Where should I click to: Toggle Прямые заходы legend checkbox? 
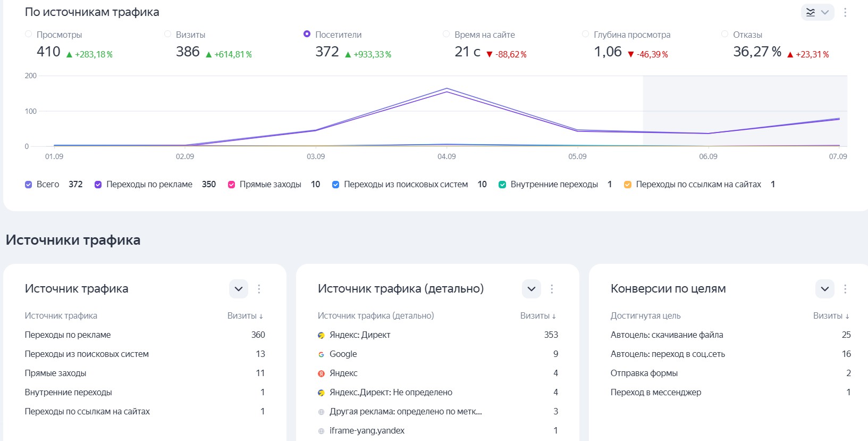coord(232,185)
